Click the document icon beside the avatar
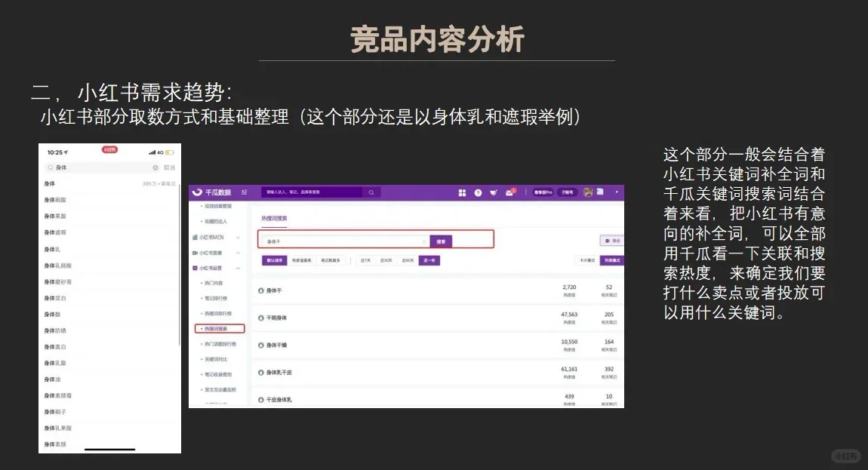Screen dimensions: 868x470 (x=600, y=192)
